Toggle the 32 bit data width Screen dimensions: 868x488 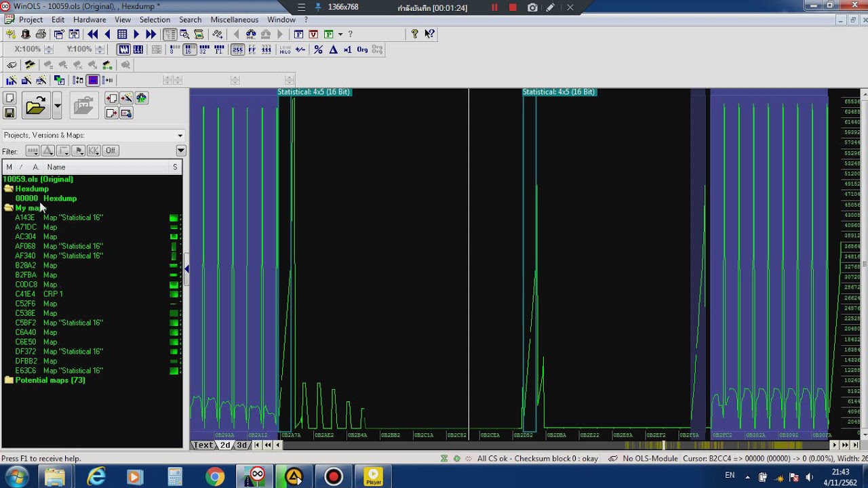click(204, 49)
